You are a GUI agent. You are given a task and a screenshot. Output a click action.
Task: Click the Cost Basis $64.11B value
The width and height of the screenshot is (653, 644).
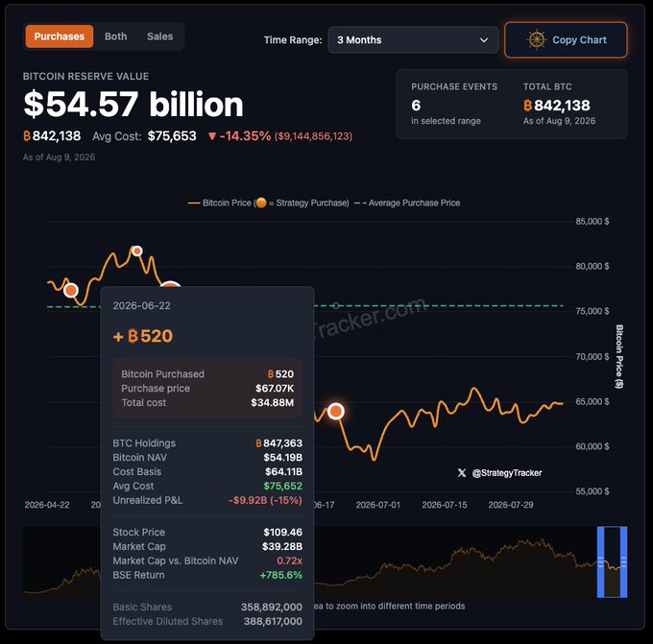pos(283,471)
